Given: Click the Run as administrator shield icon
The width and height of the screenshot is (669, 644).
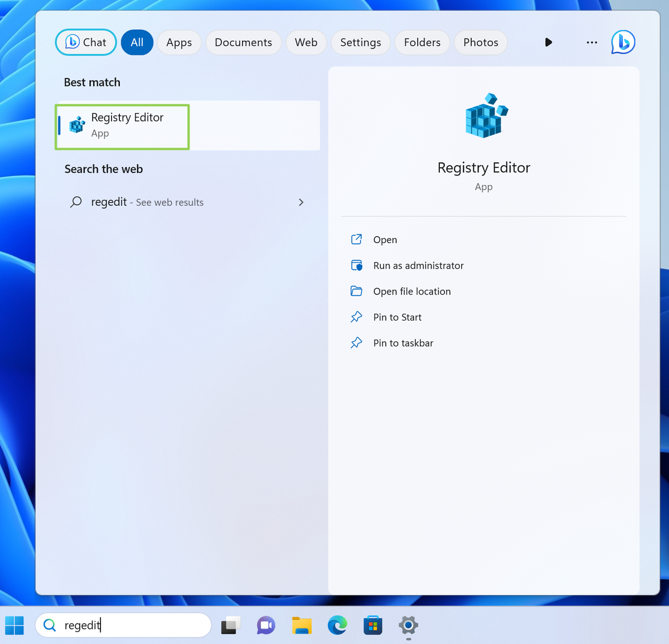Looking at the screenshot, I should point(357,265).
